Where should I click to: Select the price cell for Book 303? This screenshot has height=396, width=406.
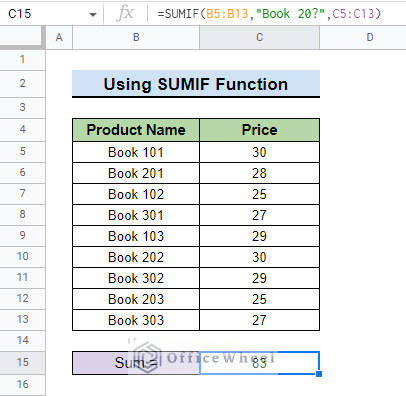[259, 320]
